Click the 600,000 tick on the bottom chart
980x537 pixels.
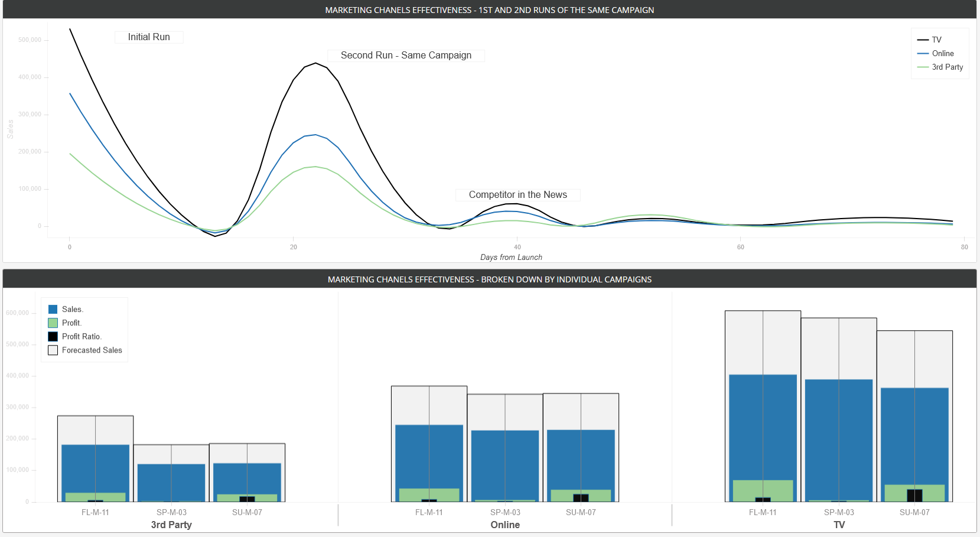click(18, 313)
